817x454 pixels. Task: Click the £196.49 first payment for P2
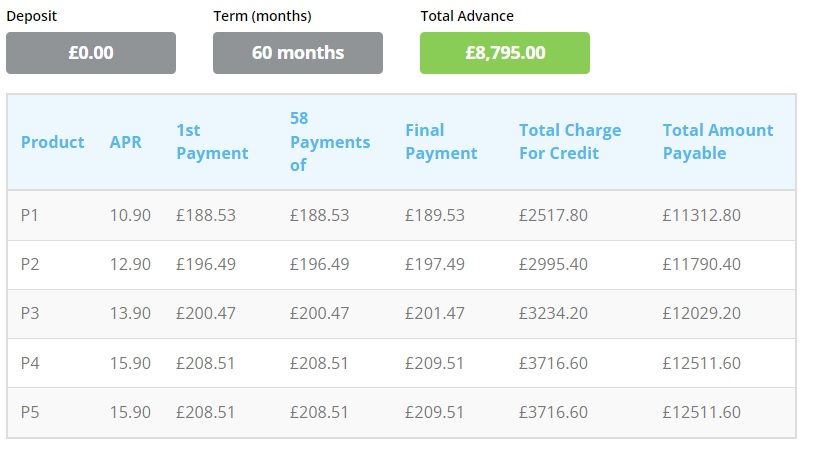click(206, 264)
